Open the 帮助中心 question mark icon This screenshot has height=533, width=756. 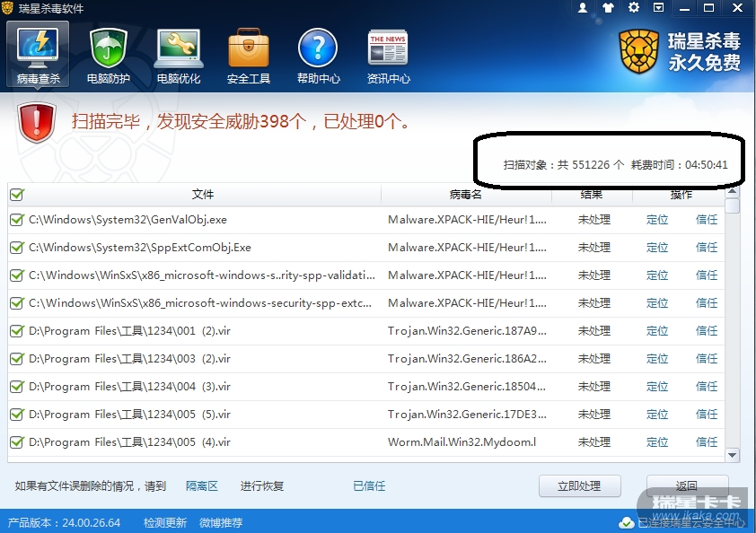pyautogui.click(x=318, y=56)
